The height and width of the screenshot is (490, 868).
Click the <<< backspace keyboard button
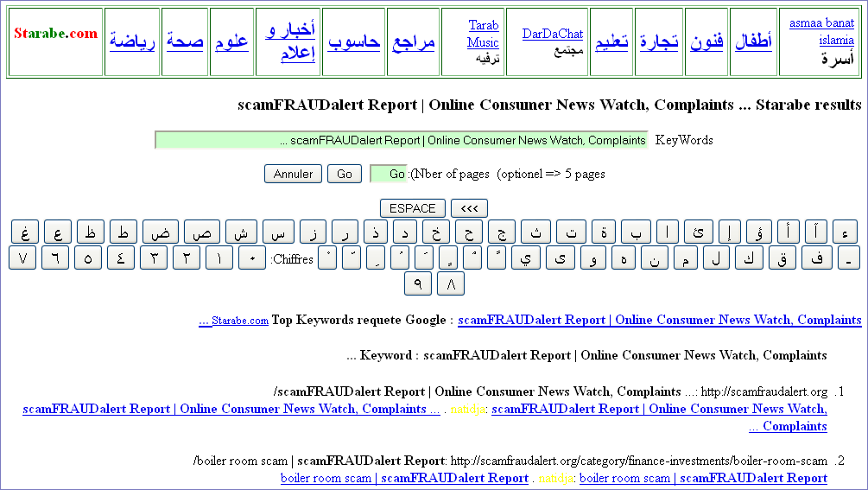point(469,208)
